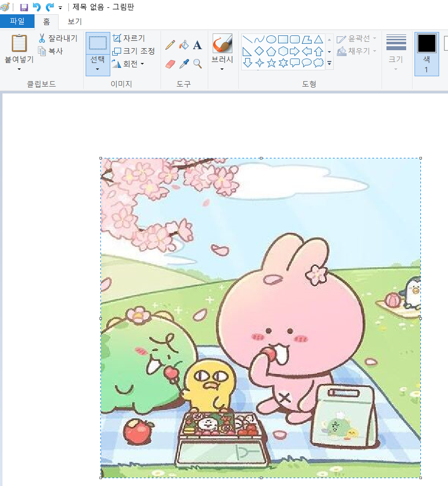The height and width of the screenshot is (486, 448).
Task: Select the cloud callout shape
Action: tap(319, 63)
